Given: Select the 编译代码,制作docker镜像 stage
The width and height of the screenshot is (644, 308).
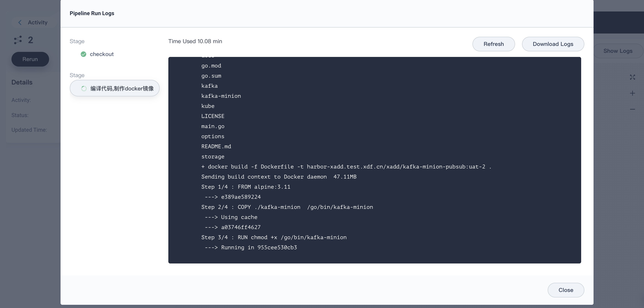Looking at the screenshot, I should tap(122, 89).
